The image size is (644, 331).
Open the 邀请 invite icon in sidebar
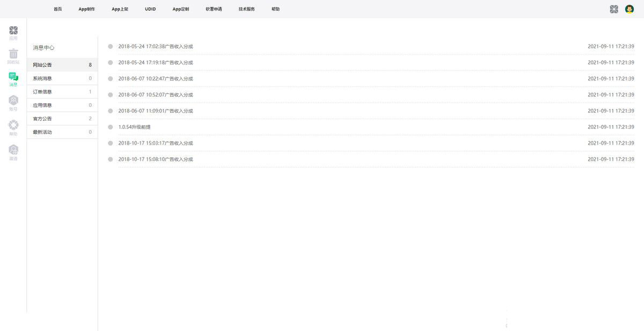pyautogui.click(x=13, y=151)
